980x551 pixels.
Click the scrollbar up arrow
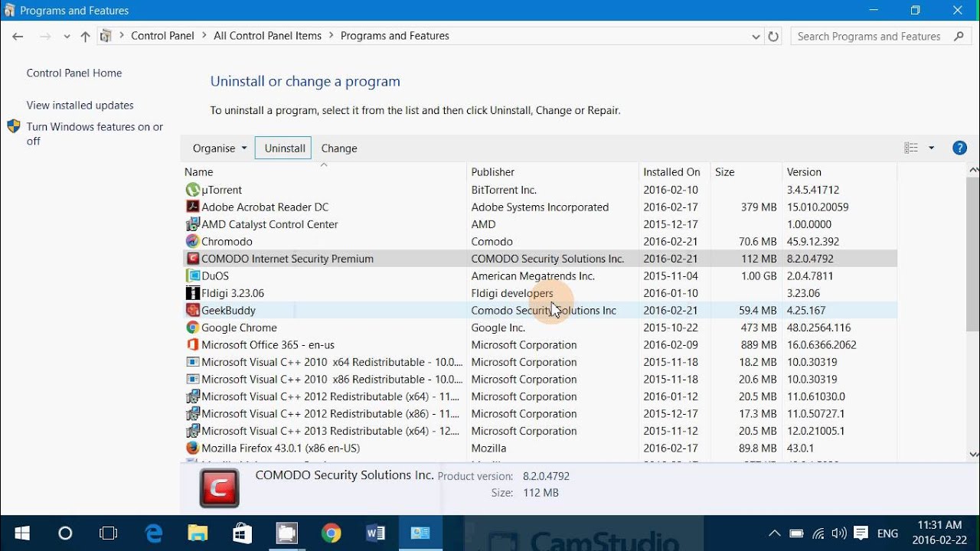[x=973, y=170]
